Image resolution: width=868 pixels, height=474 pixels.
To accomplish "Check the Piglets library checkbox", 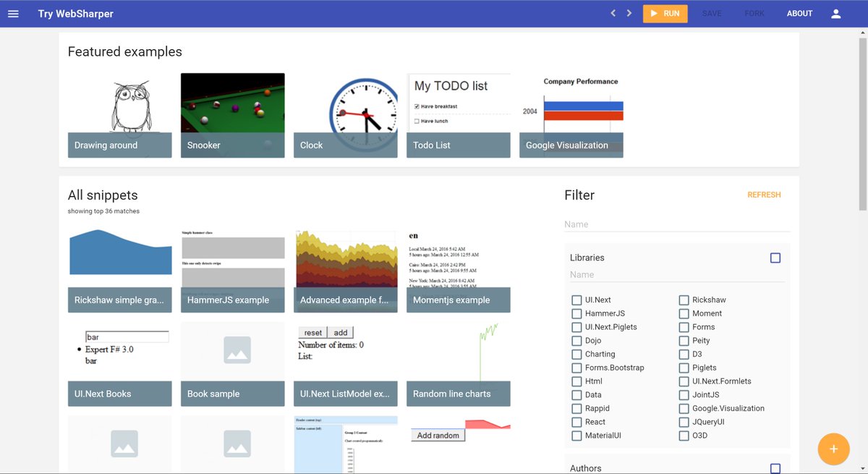I will [x=684, y=368].
